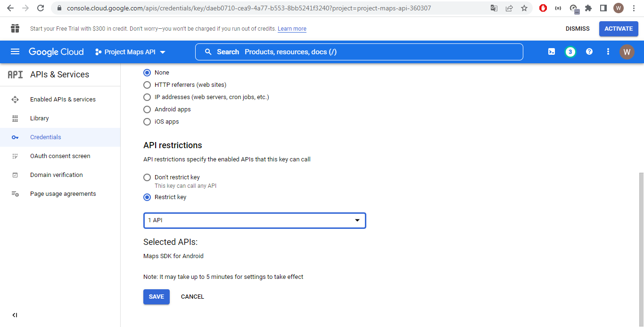Click the CANCEL button
644x327 pixels.
pos(192,297)
